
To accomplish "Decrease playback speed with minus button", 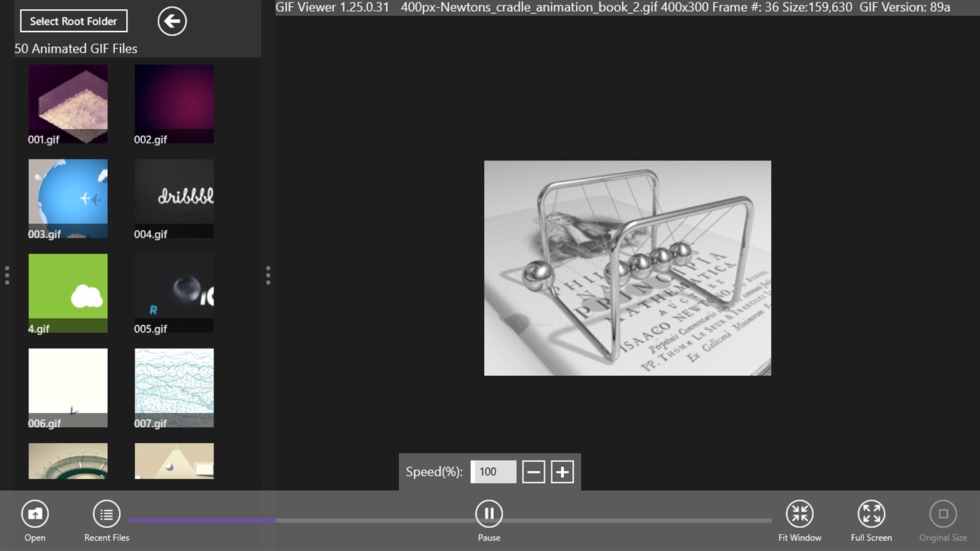I will 533,472.
